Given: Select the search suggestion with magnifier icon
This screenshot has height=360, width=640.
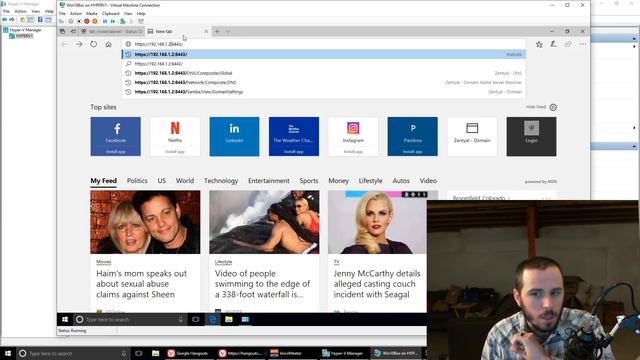Looking at the screenshot, I should 323,64.
